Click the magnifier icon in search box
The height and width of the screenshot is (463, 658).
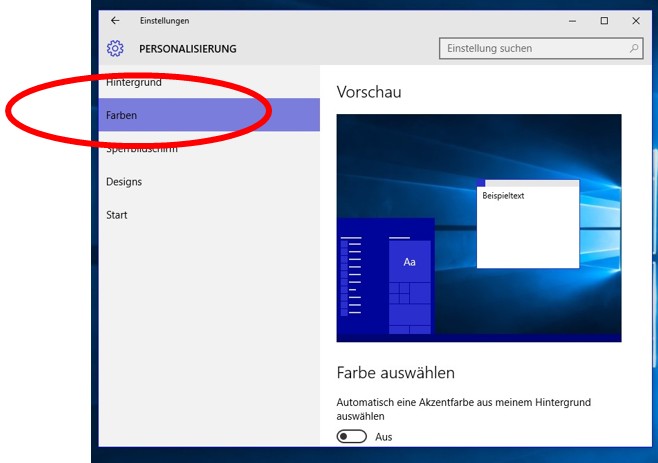(x=634, y=48)
